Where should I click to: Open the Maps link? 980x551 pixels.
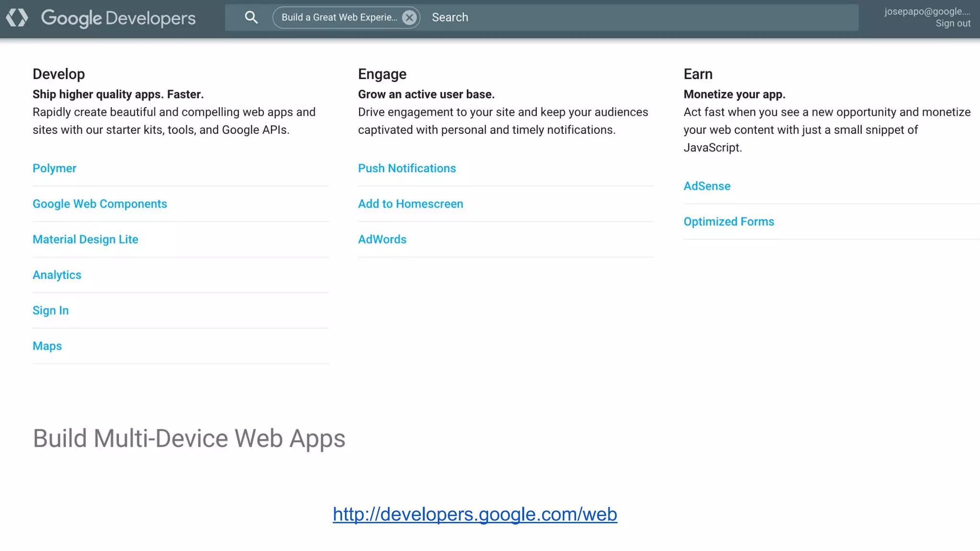tap(47, 346)
